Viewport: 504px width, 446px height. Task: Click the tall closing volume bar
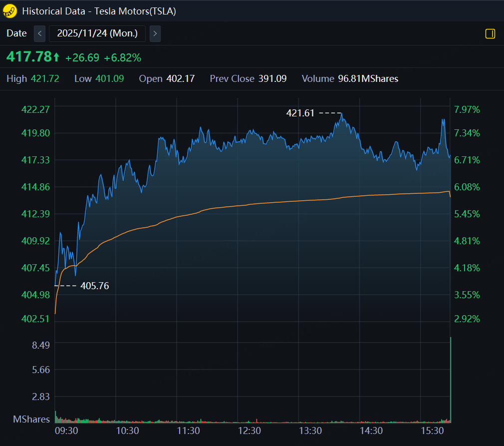[x=451, y=380]
